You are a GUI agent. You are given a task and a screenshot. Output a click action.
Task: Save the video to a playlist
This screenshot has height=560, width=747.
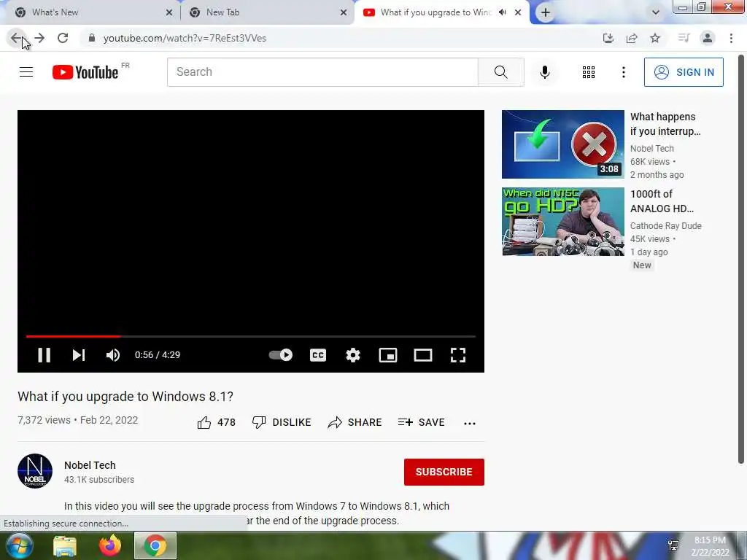pos(421,422)
